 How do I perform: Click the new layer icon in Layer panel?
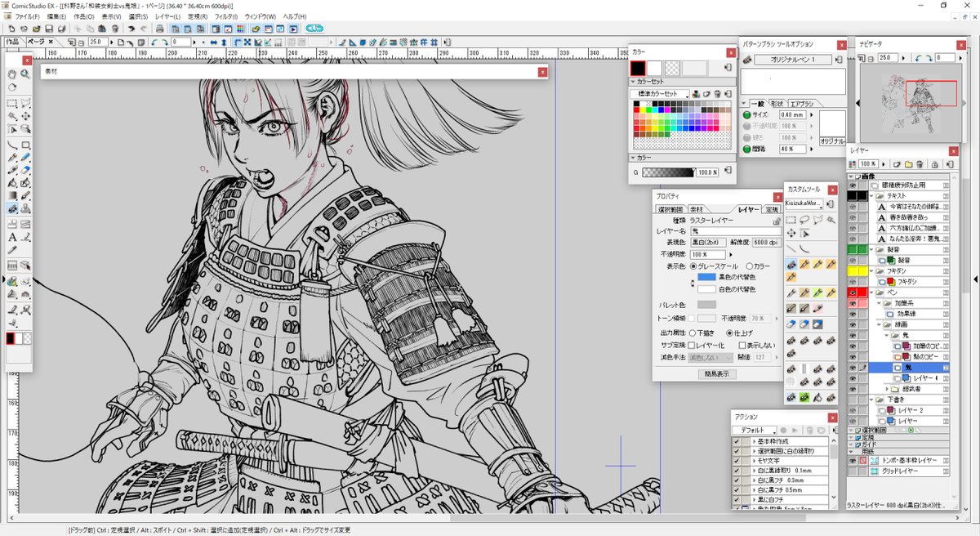point(897,164)
